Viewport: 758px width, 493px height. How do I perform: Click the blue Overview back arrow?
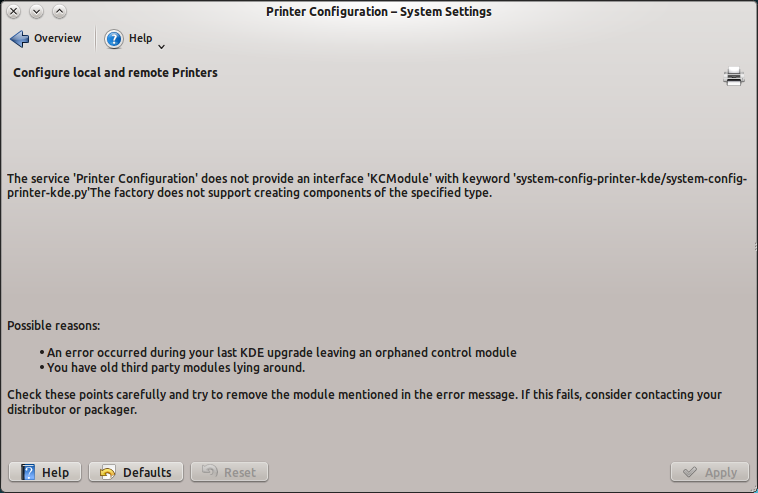click(20, 39)
